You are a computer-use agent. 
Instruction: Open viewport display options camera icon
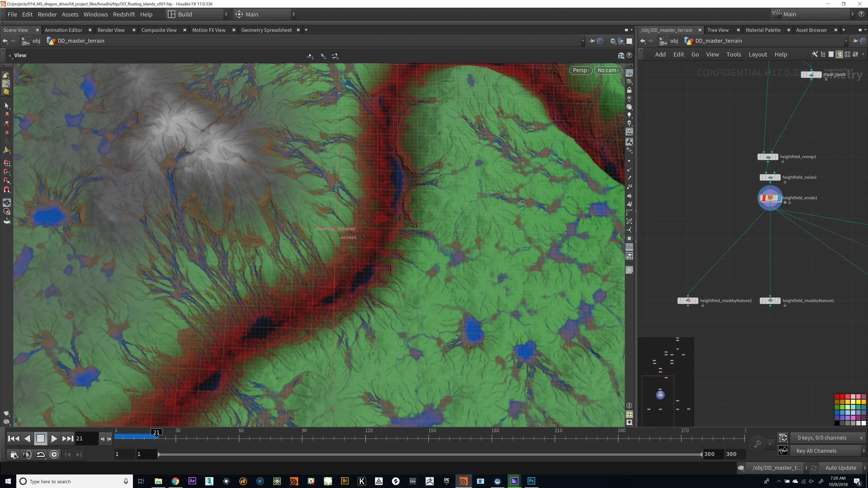[621, 56]
